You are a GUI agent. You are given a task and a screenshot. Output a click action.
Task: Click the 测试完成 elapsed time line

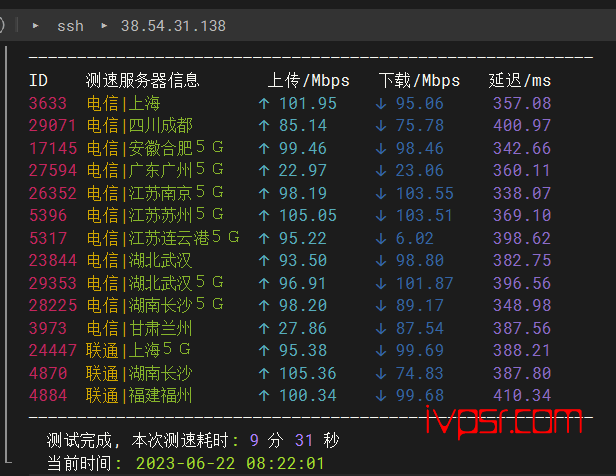193,441
